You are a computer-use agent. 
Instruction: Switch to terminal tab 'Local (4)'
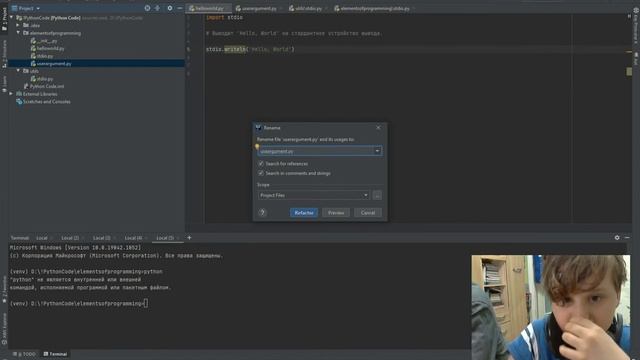[133, 238]
